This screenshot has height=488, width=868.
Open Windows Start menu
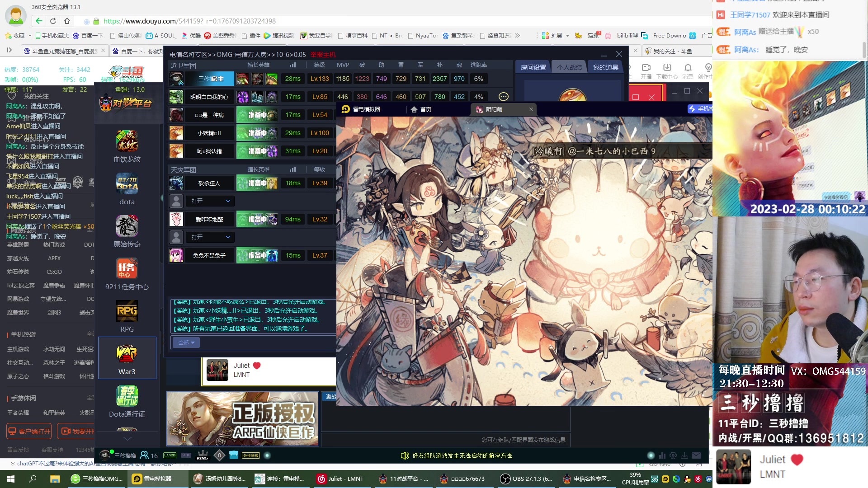click(x=11, y=479)
